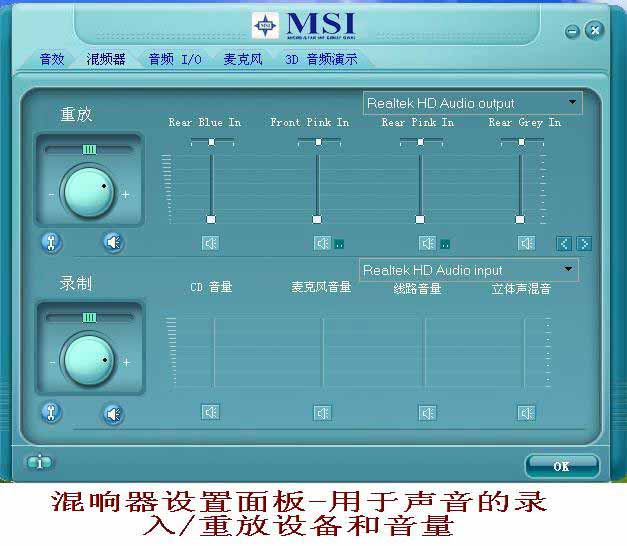Viewport: 627px width, 546px height.
Task: Show previous playback channels with left arrow
Action: click(x=564, y=244)
